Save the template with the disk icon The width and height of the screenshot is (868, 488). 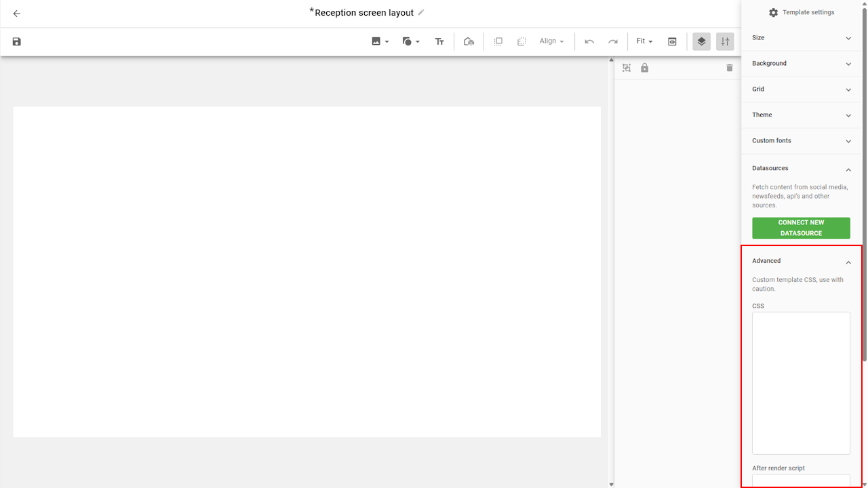coord(17,42)
